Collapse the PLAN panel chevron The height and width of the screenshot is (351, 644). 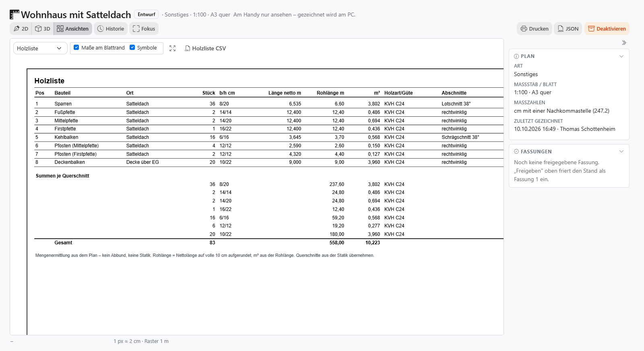pyautogui.click(x=621, y=56)
